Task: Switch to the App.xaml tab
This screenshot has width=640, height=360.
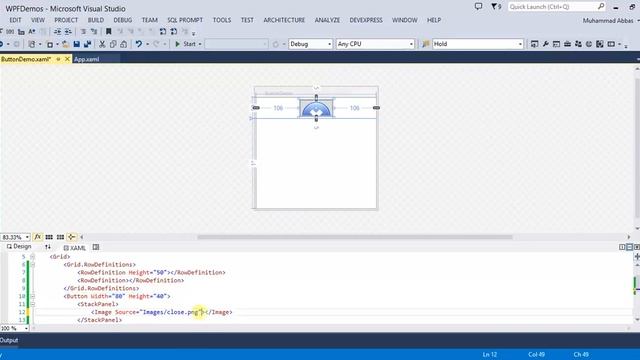Action: [87, 59]
